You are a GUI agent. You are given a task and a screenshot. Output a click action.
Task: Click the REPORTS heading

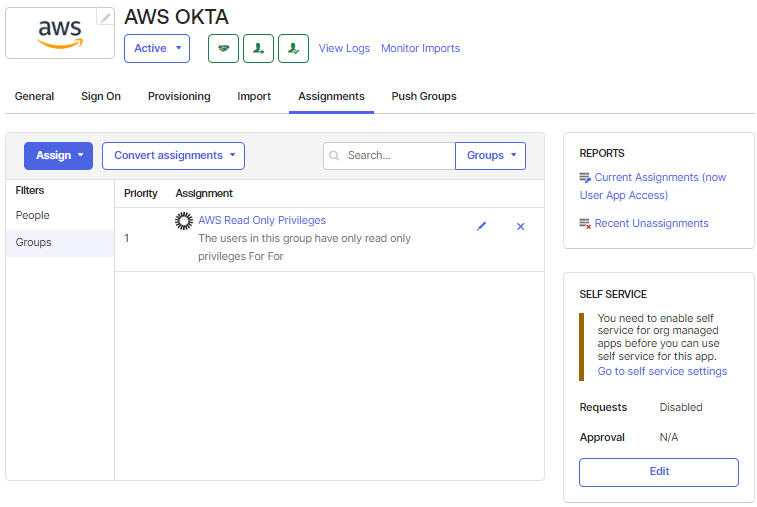coord(602,153)
